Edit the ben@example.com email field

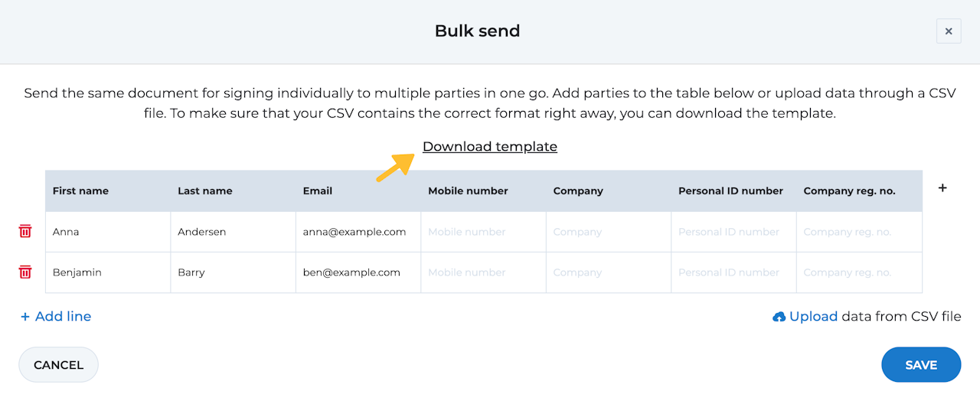tap(358, 272)
